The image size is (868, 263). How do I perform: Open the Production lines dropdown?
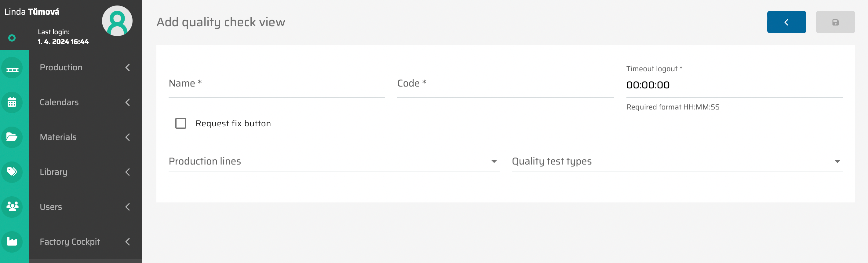coord(333,161)
